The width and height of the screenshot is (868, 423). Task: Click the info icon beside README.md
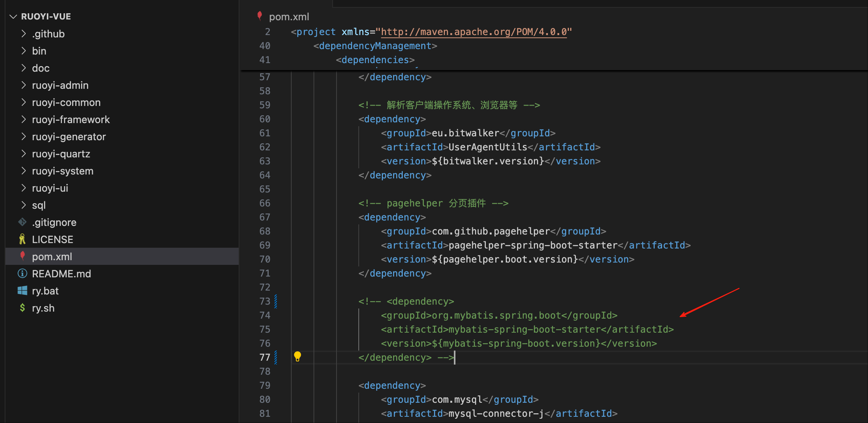(x=22, y=273)
